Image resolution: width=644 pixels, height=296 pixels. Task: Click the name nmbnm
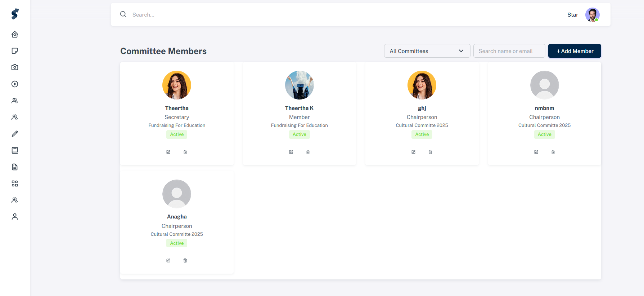click(545, 108)
